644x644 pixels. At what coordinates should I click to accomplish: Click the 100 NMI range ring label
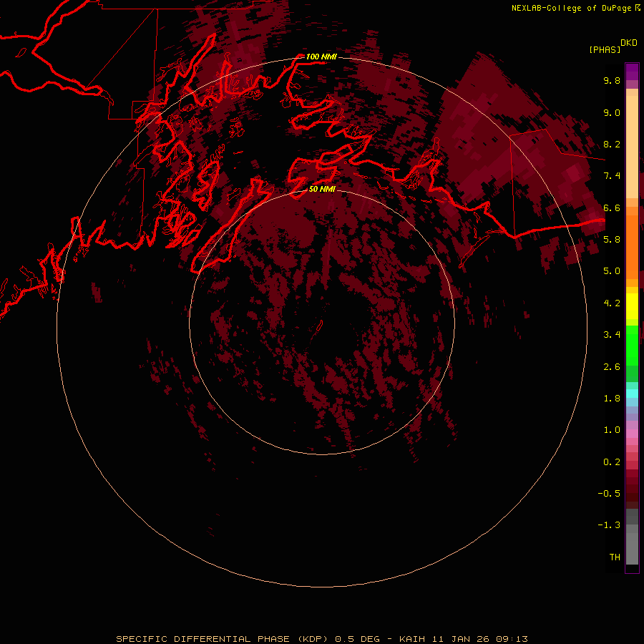[x=321, y=57]
